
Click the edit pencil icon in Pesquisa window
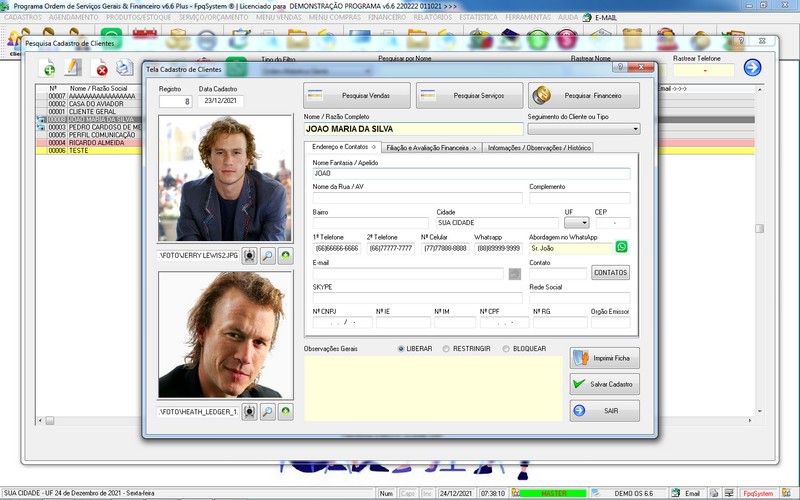pyautogui.click(x=73, y=67)
